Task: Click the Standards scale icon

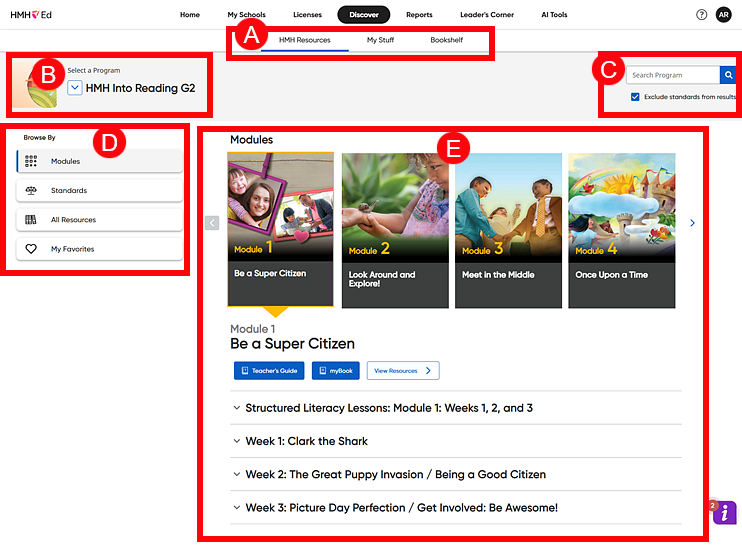Action: (x=31, y=190)
